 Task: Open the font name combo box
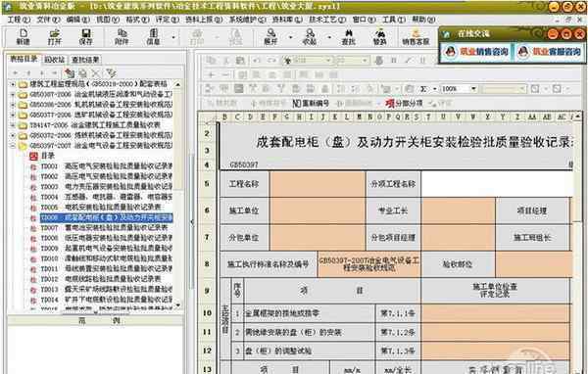(307, 60)
